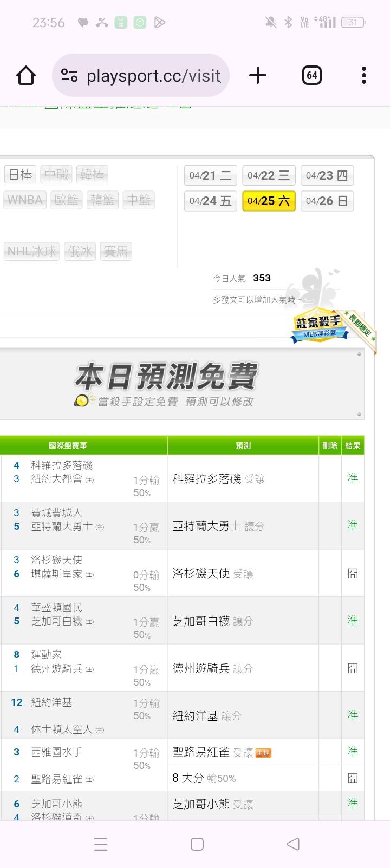
Task: Select the WNBA league tab
Action: click(25, 200)
